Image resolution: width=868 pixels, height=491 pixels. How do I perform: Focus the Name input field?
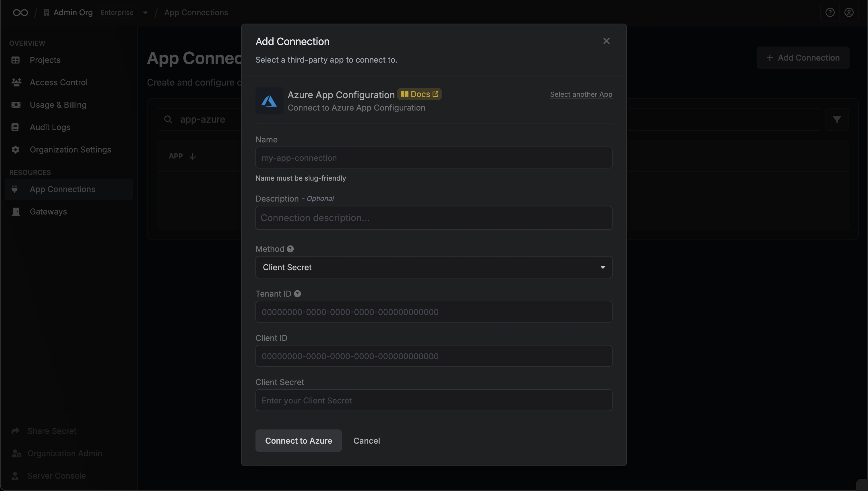433,157
